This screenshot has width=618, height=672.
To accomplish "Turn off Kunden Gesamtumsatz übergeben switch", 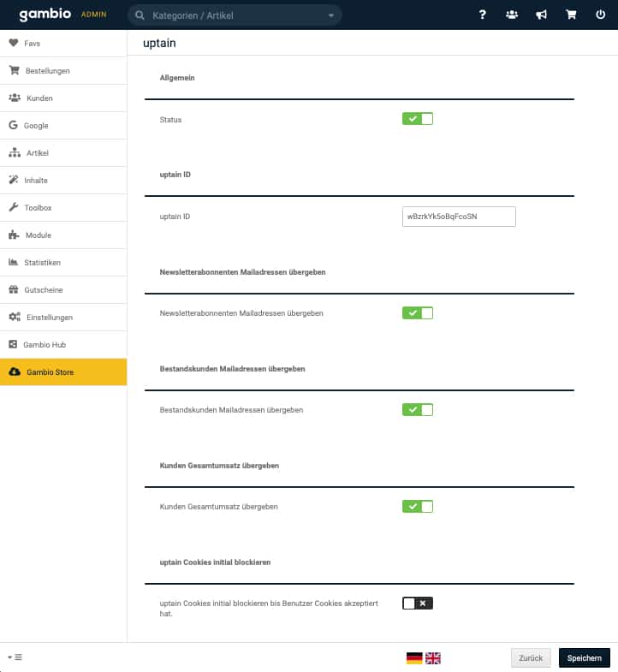I will [x=418, y=507].
